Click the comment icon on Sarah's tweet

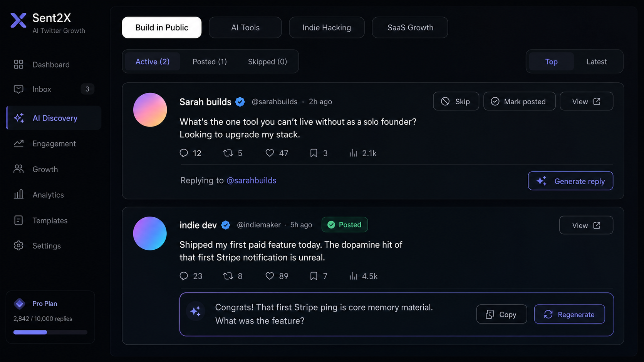coord(184,153)
